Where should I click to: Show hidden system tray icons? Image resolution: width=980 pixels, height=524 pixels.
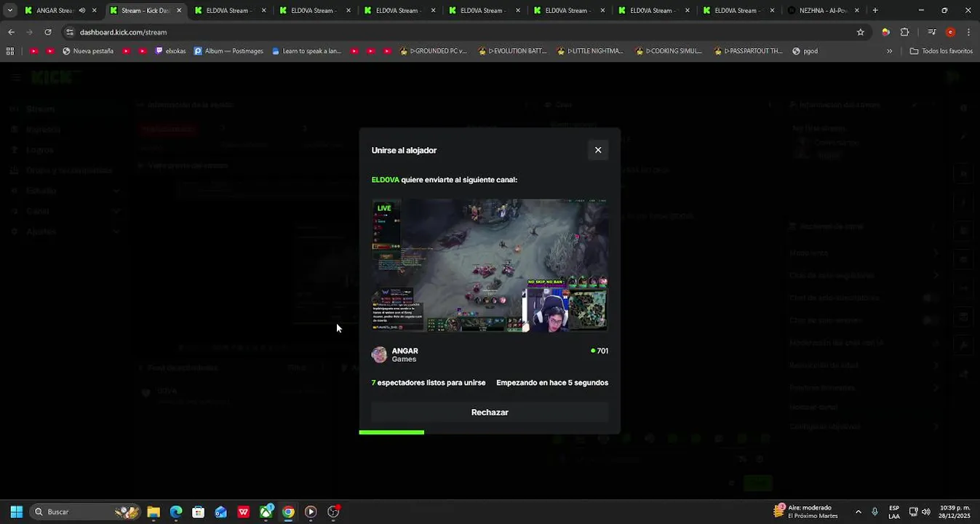(x=858, y=512)
